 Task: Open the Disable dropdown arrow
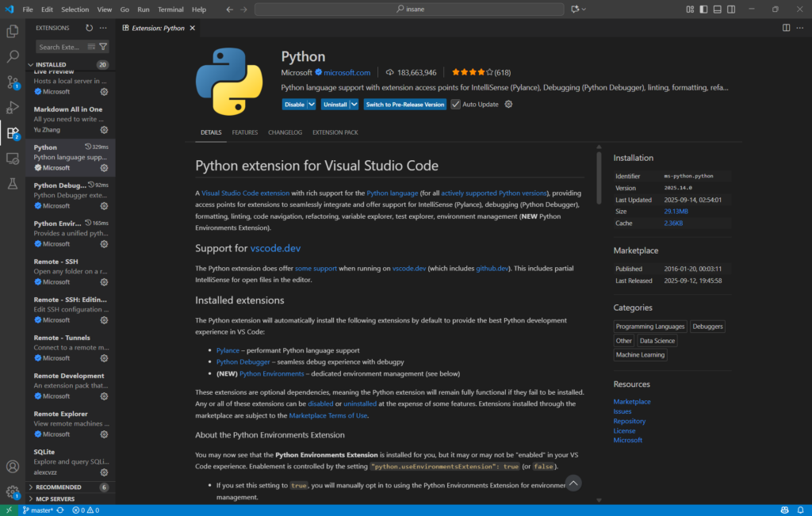(312, 104)
